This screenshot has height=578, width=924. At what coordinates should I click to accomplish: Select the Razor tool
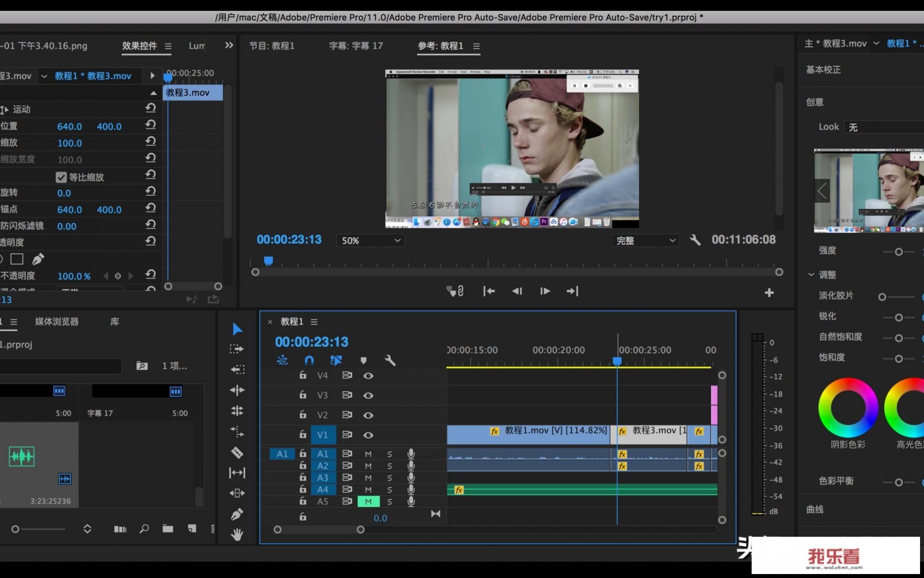237,453
